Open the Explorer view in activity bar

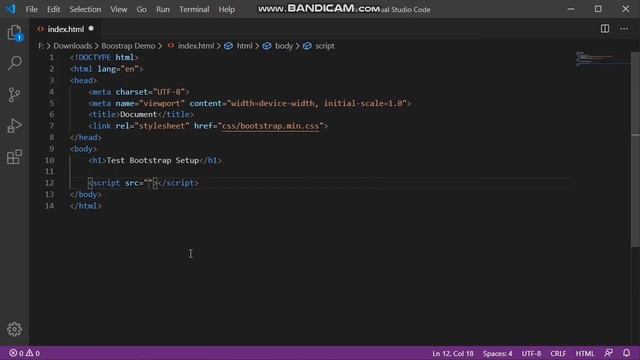14,32
